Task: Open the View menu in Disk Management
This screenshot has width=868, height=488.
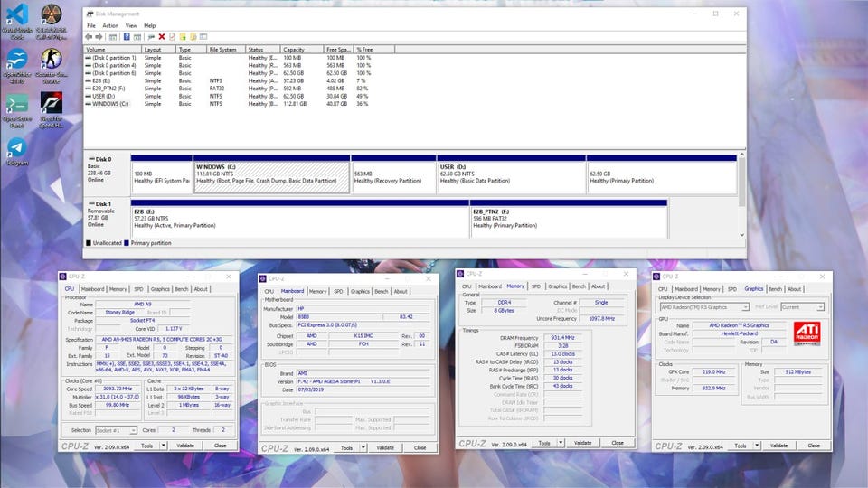Action: 130,25
